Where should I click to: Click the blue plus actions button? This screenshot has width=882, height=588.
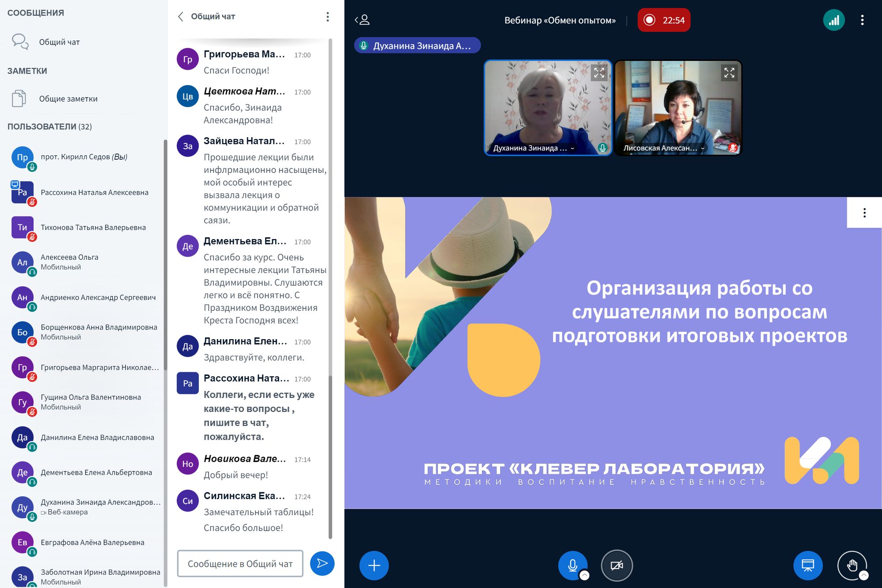point(374,565)
